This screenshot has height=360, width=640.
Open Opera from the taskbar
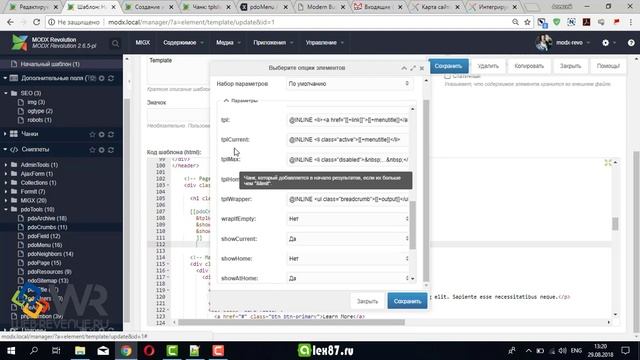point(149,351)
